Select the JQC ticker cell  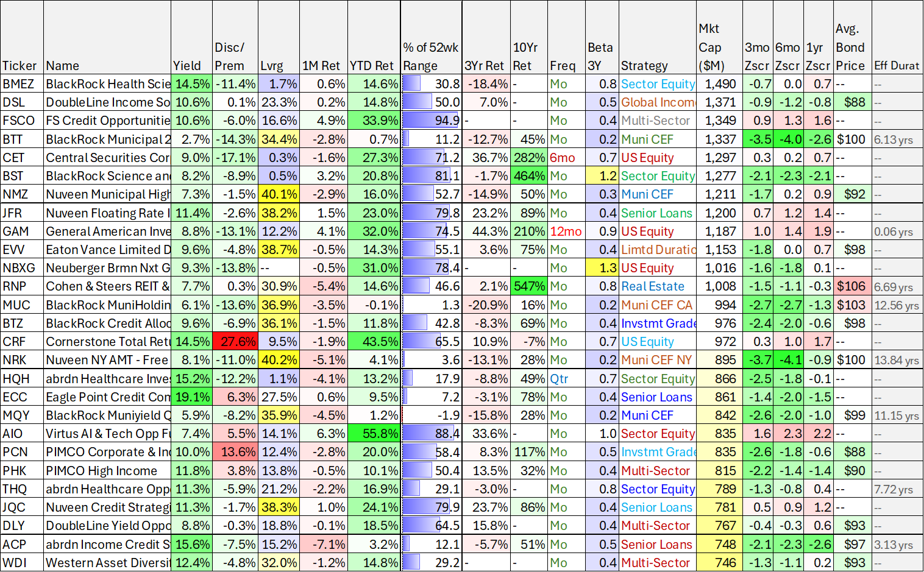(x=22, y=507)
